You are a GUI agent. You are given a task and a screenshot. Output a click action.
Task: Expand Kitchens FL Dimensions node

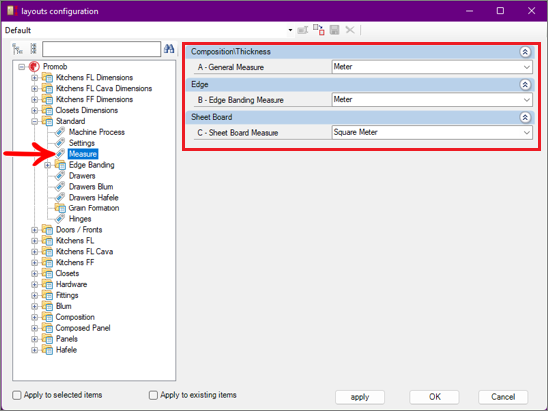tap(35, 78)
